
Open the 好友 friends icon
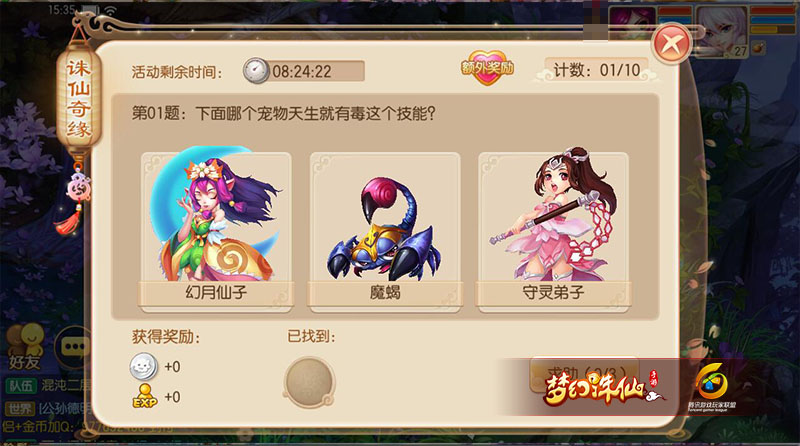point(25,347)
